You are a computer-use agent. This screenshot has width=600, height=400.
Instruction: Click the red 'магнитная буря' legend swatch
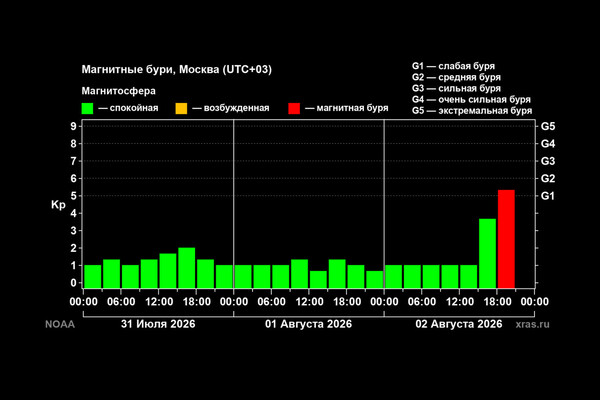pyautogui.click(x=294, y=108)
